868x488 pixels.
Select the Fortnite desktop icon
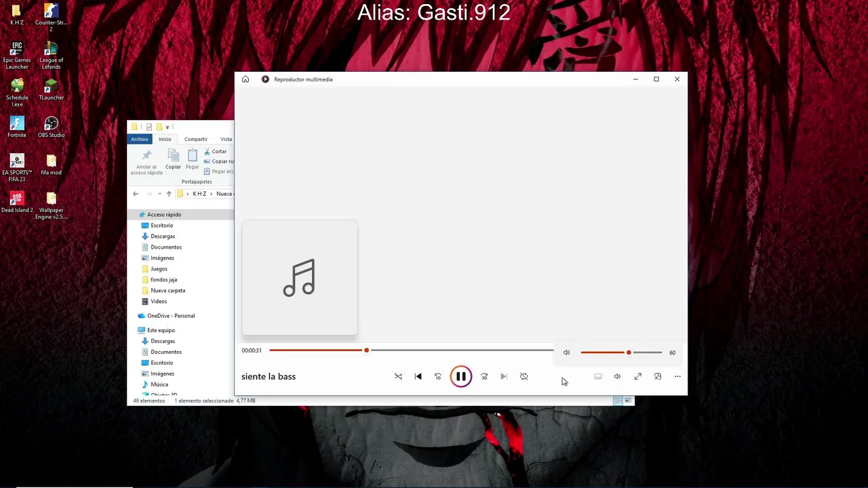pyautogui.click(x=17, y=127)
